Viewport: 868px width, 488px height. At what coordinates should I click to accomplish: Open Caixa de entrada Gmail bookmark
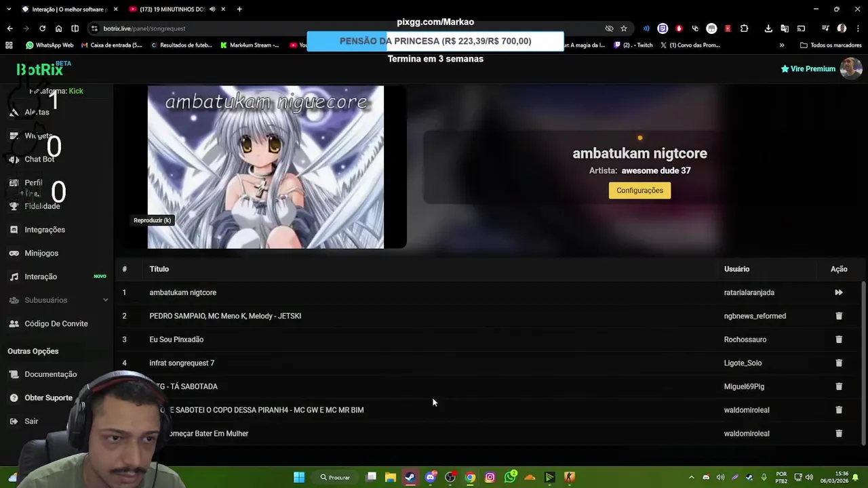coord(112,45)
